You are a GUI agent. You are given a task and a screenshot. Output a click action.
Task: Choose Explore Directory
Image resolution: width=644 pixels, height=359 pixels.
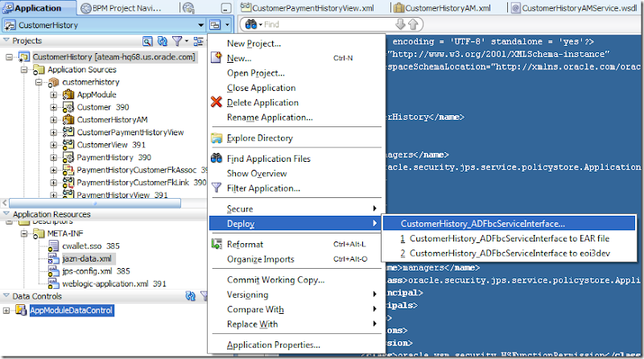259,138
